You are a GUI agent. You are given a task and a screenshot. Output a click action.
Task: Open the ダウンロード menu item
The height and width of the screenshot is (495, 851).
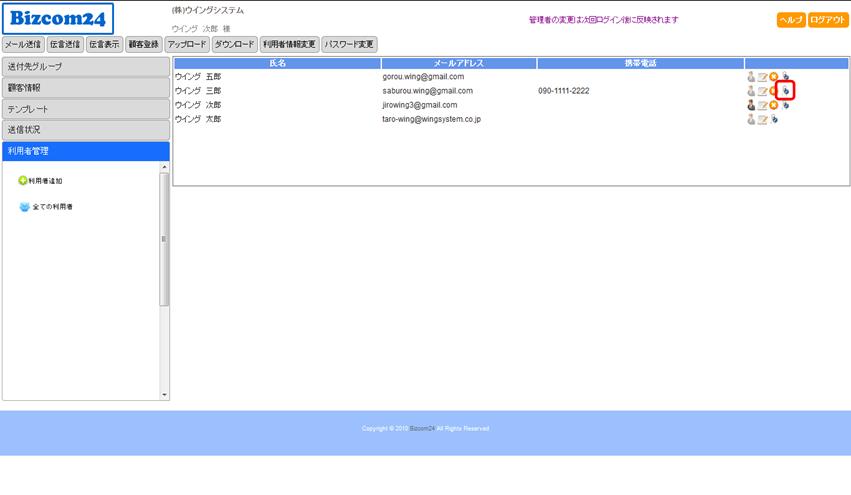pyautogui.click(x=235, y=44)
